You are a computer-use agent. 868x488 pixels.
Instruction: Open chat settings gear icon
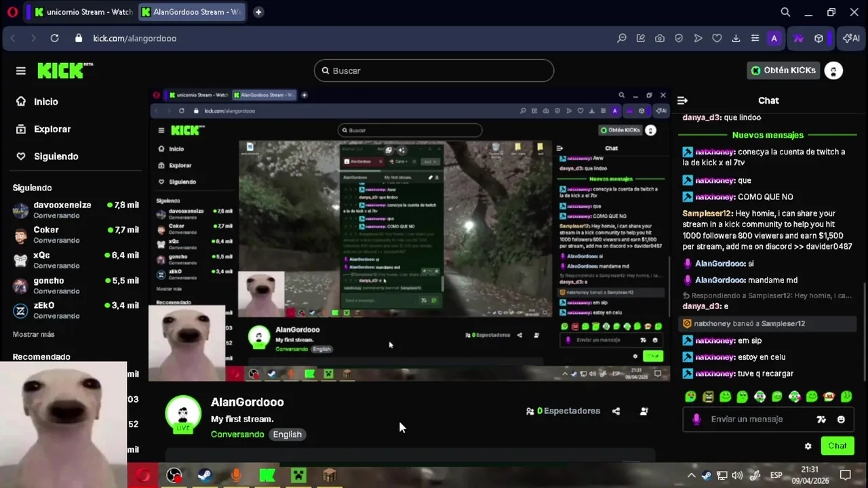[x=808, y=446]
